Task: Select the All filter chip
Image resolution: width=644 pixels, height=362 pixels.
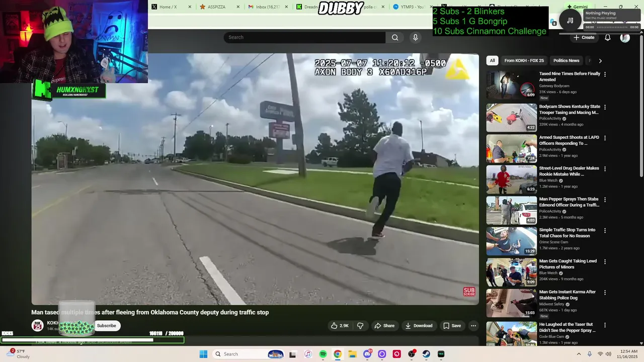Action: point(492,60)
